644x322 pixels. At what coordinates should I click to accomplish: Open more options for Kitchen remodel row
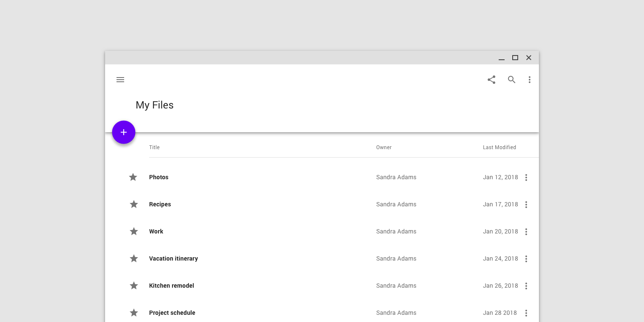(526, 286)
